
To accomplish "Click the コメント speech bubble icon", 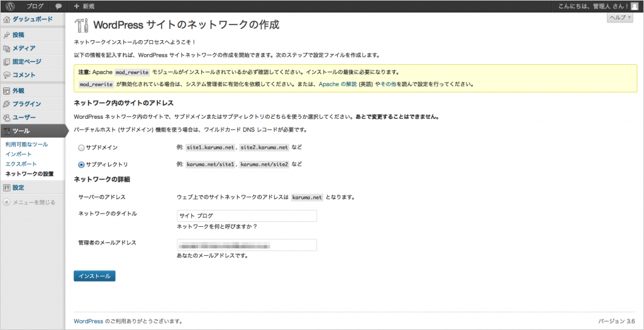I will point(6,75).
